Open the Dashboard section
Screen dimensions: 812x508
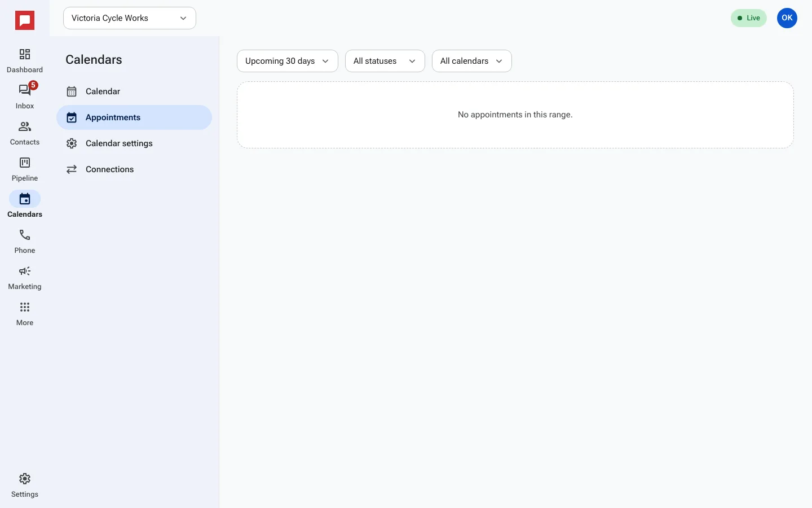click(x=25, y=61)
